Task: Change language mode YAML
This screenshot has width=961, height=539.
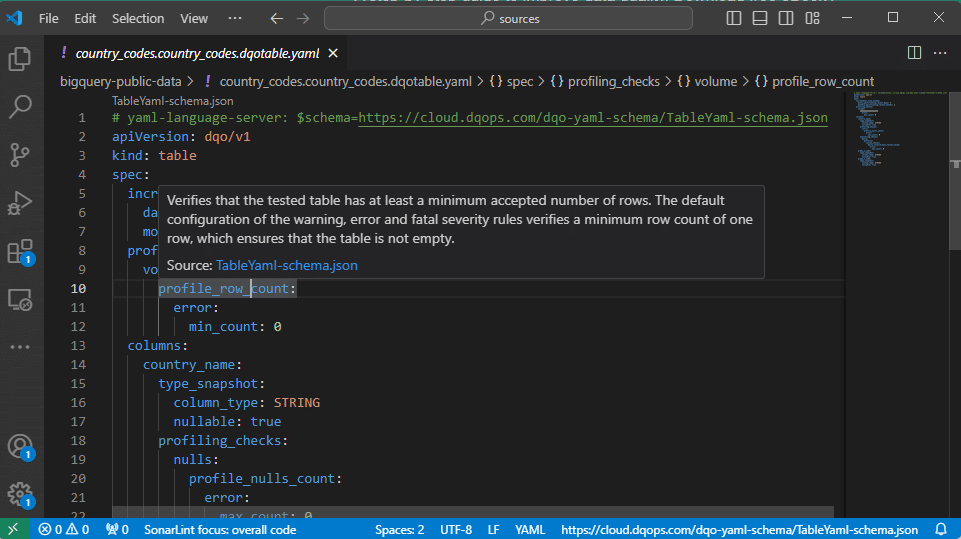Action: point(530,529)
